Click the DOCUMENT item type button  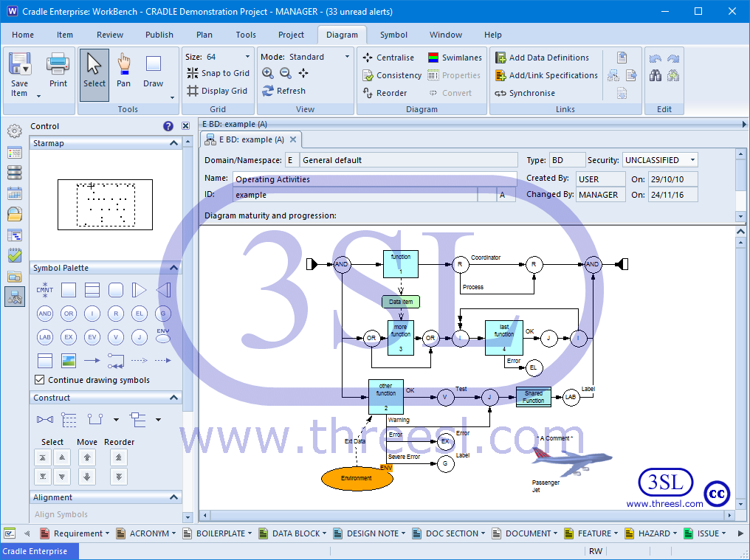coord(526,533)
